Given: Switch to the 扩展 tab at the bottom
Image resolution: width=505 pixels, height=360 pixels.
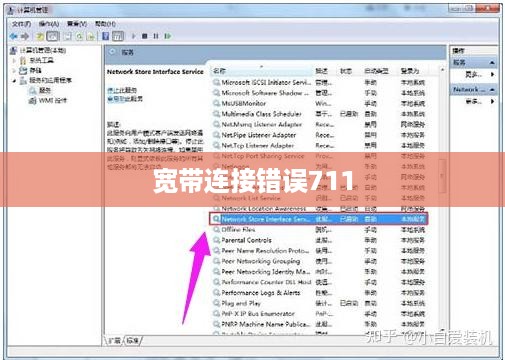Looking at the screenshot, I should pos(114,340).
